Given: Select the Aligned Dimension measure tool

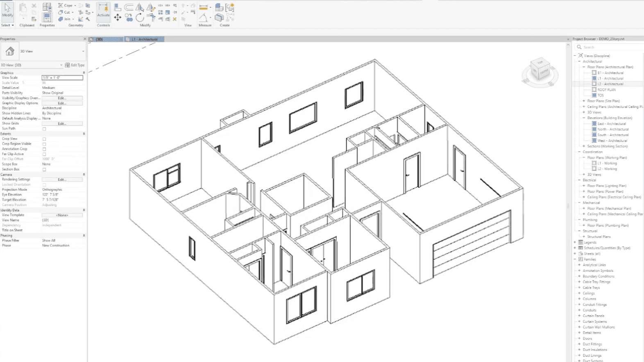Looking at the screenshot, I should click(203, 7).
